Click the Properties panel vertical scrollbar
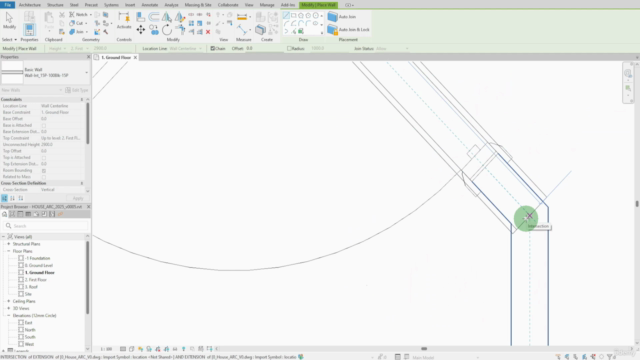The image size is (640, 360). (x=87, y=124)
